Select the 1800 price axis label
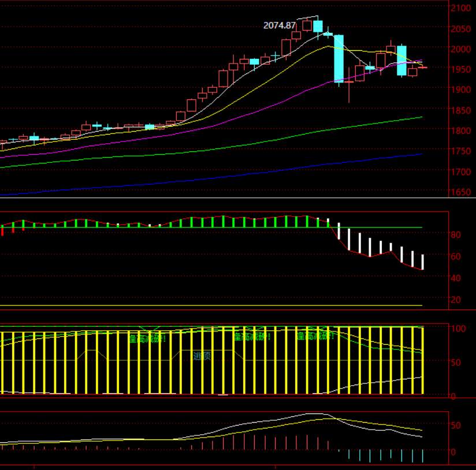 [x=460, y=130]
